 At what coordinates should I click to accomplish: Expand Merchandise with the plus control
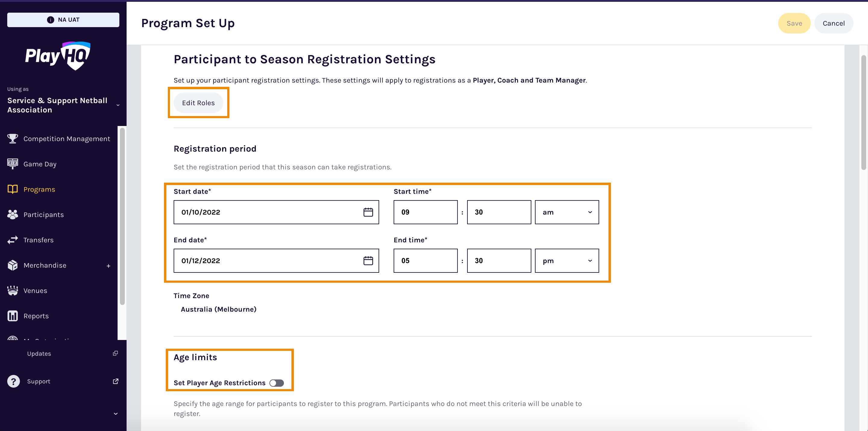pyautogui.click(x=108, y=265)
